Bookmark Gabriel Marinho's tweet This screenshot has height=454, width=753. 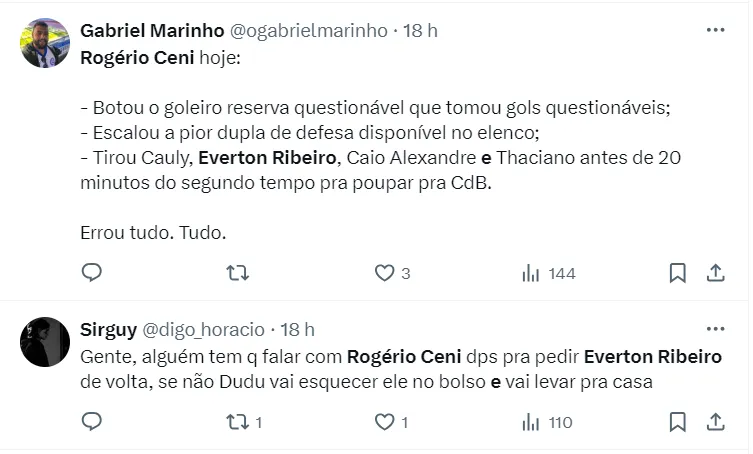(x=677, y=272)
